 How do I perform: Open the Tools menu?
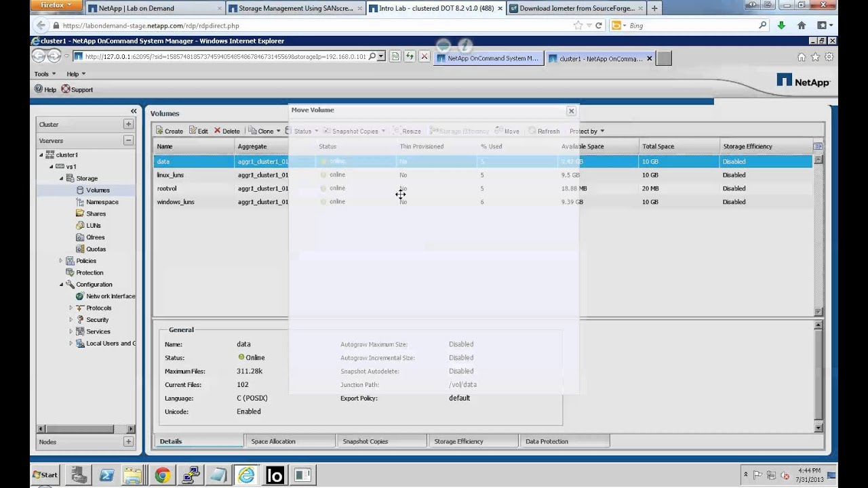coord(44,74)
